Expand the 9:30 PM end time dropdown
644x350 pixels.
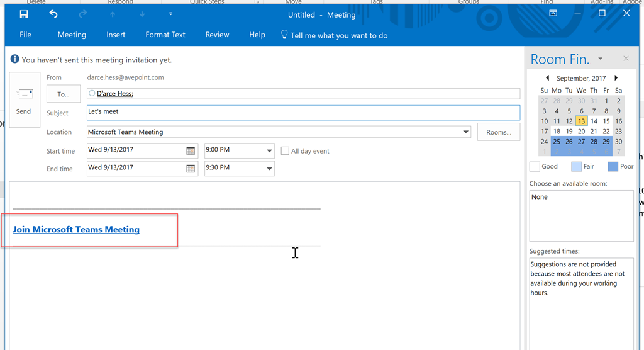[269, 169]
